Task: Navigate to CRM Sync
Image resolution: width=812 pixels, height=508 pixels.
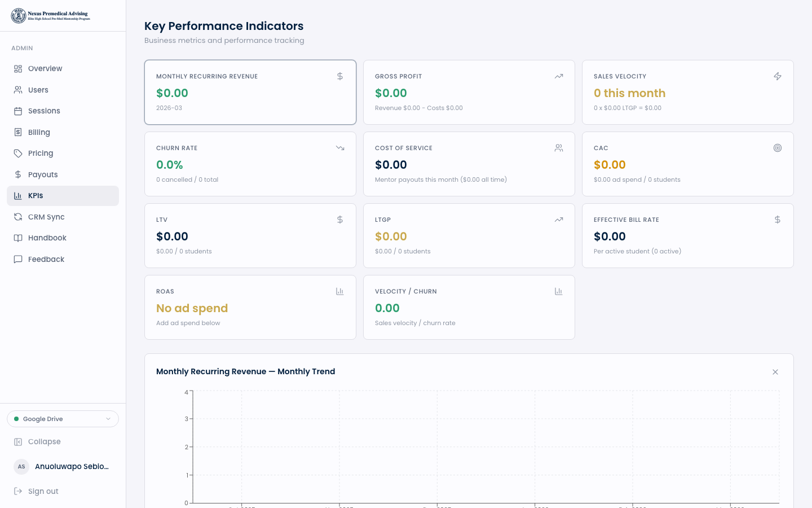Action: pyautogui.click(x=46, y=217)
